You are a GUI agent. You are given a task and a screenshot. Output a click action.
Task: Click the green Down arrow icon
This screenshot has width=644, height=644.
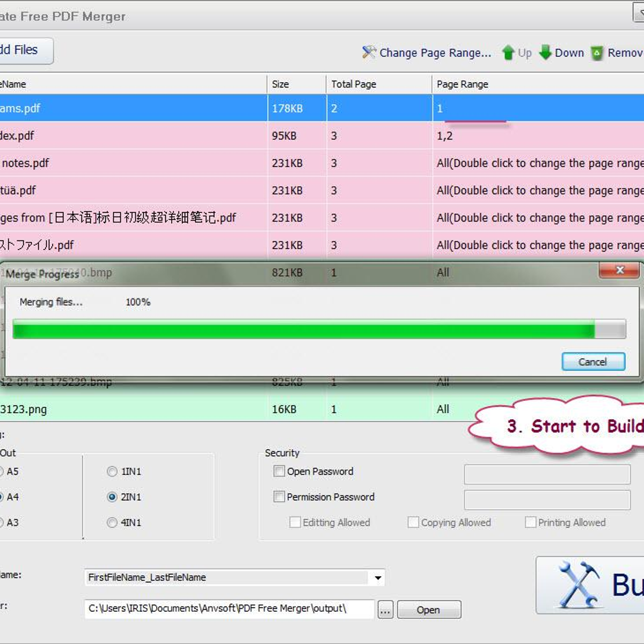[545, 52]
